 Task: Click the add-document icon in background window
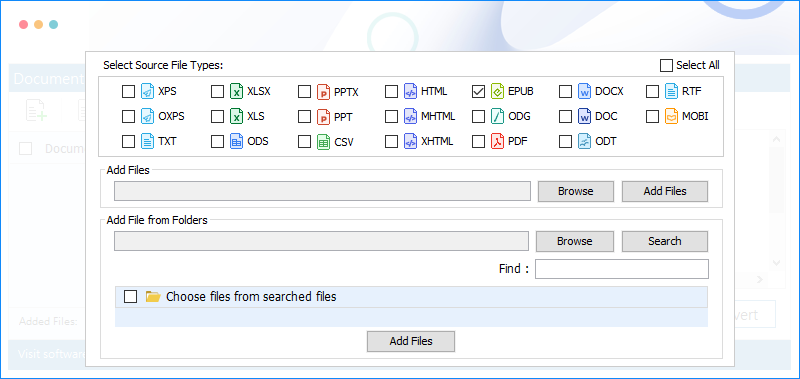click(36, 110)
